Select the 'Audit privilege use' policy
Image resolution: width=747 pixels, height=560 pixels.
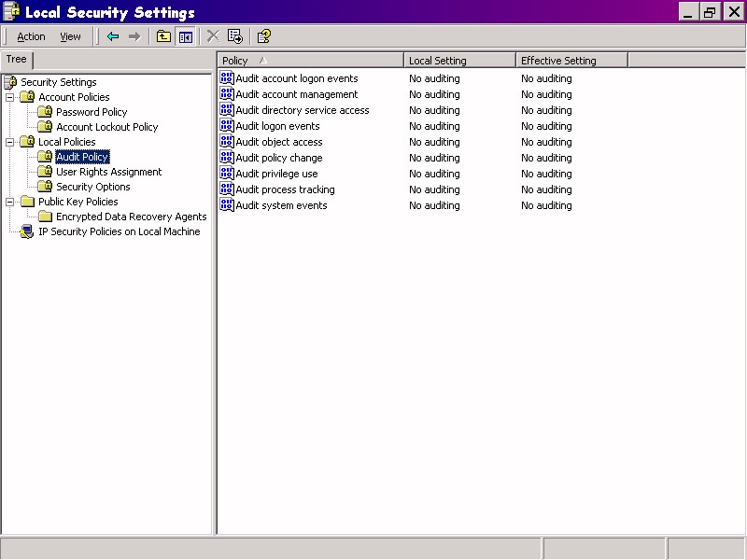point(276,174)
